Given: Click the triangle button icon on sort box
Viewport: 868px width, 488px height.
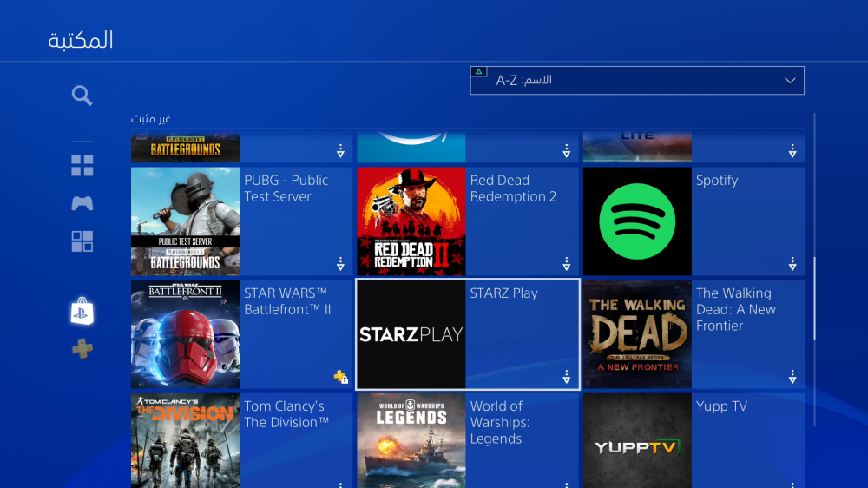Looking at the screenshot, I should click(479, 71).
